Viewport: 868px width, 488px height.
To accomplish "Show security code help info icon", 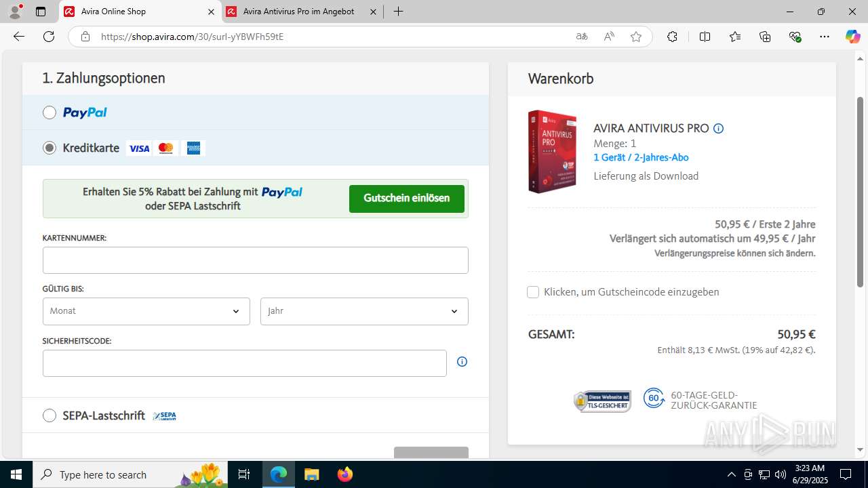I will (x=462, y=362).
